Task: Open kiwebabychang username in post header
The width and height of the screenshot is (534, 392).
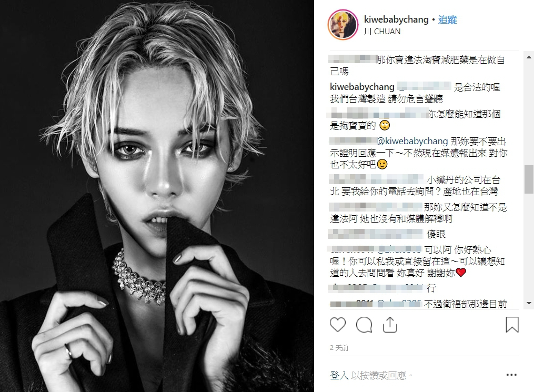Action: pos(396,20)
